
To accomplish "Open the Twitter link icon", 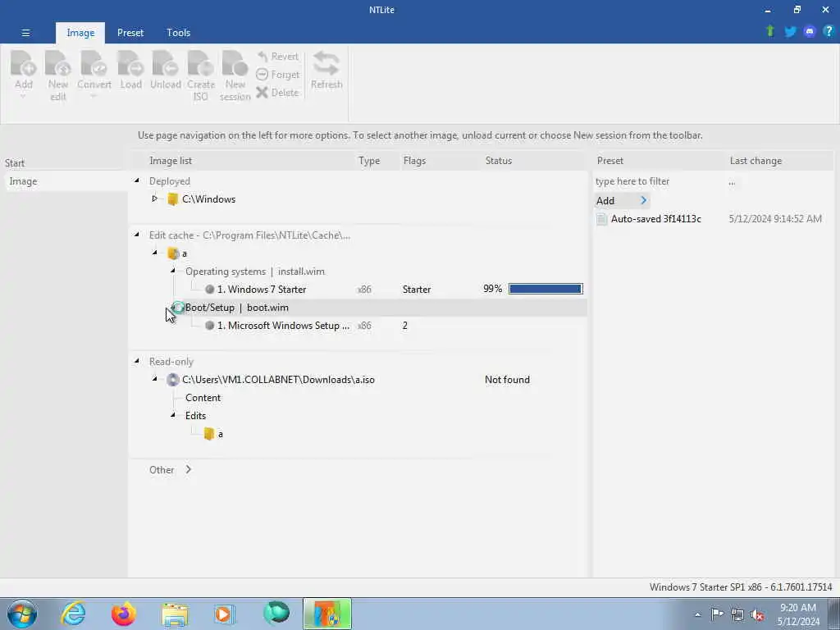I will click(x=790, y=32).
